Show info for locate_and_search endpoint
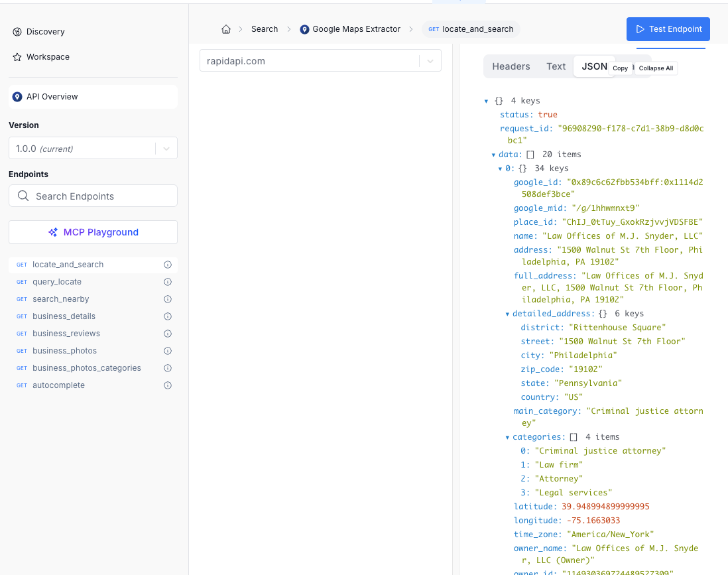The width and height of the screenshot is (728, 575). [168, 265]
